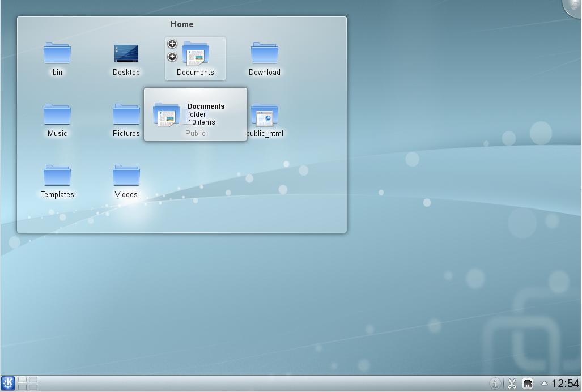Screen dimensions: 582x392
Task: Expand Documents folder preview with arrow button
Action: coord(172,57)
